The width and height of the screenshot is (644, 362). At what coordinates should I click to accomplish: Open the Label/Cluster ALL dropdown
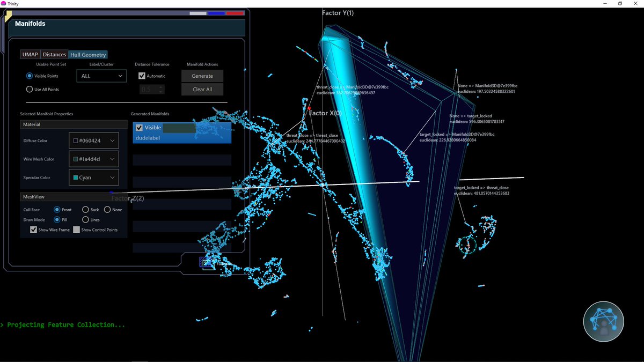click(x=101, y=76)
